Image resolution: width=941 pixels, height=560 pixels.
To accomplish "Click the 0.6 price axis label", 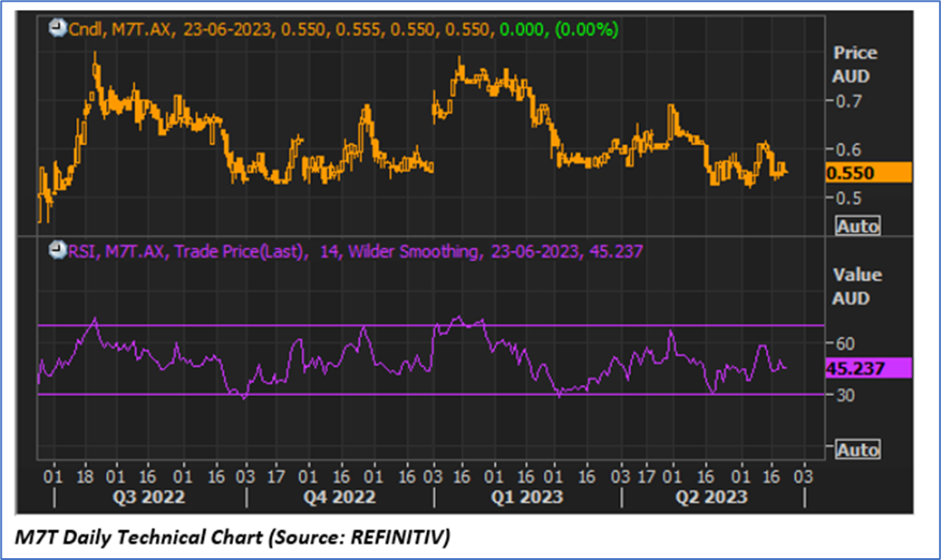I will (x=849, y=150).
